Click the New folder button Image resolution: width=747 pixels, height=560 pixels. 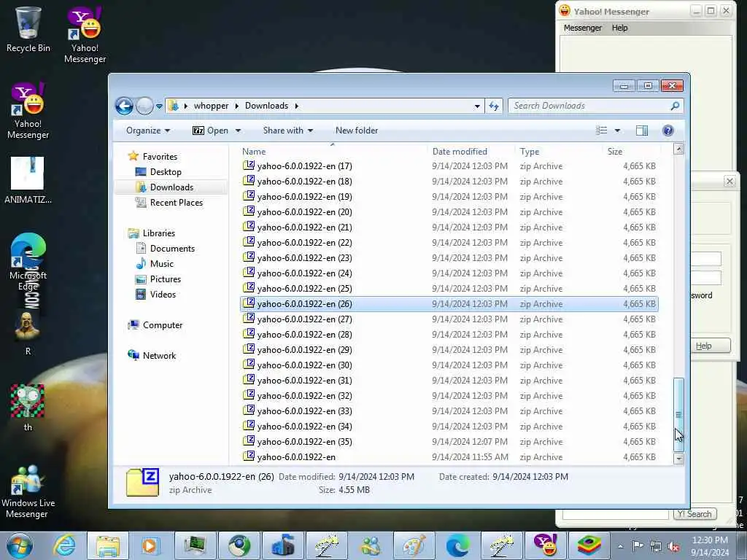pyautogui.click(x=356, y=131)
